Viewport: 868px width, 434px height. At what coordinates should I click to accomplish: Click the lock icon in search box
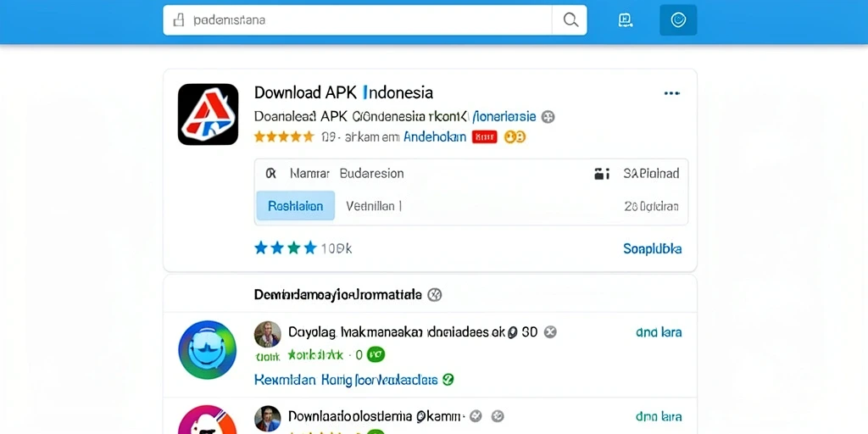[178, 20]
